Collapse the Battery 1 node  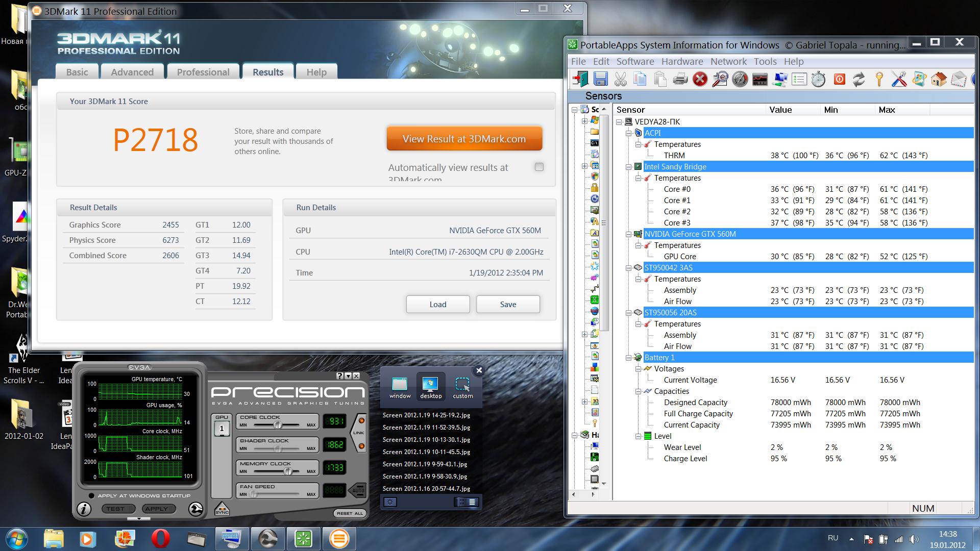629,358
